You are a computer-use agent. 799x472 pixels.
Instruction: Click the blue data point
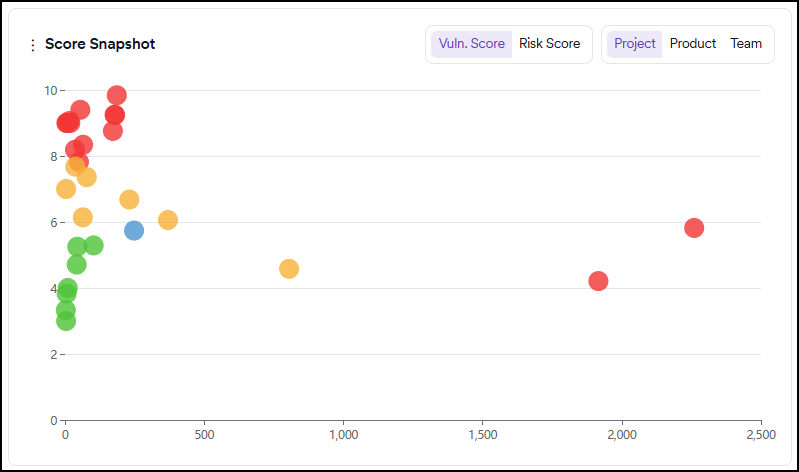click(134, 231)
